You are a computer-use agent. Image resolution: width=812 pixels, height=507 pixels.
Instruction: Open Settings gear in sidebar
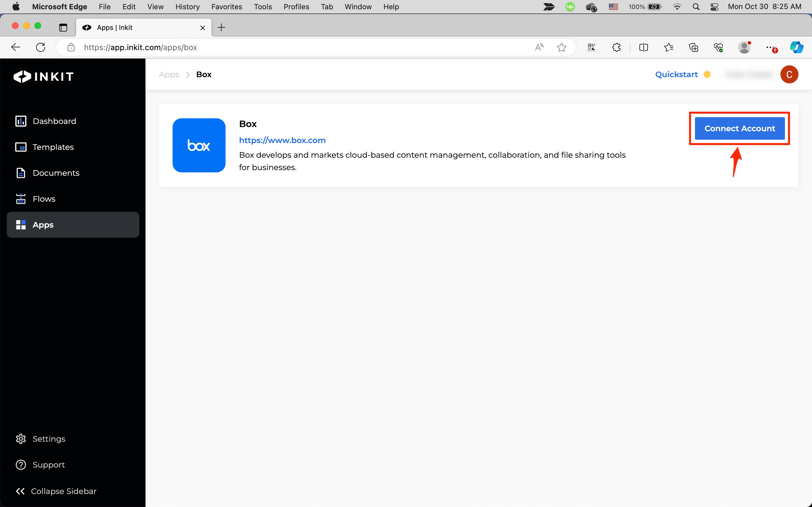pyautogui.click(x=21, y=439)
